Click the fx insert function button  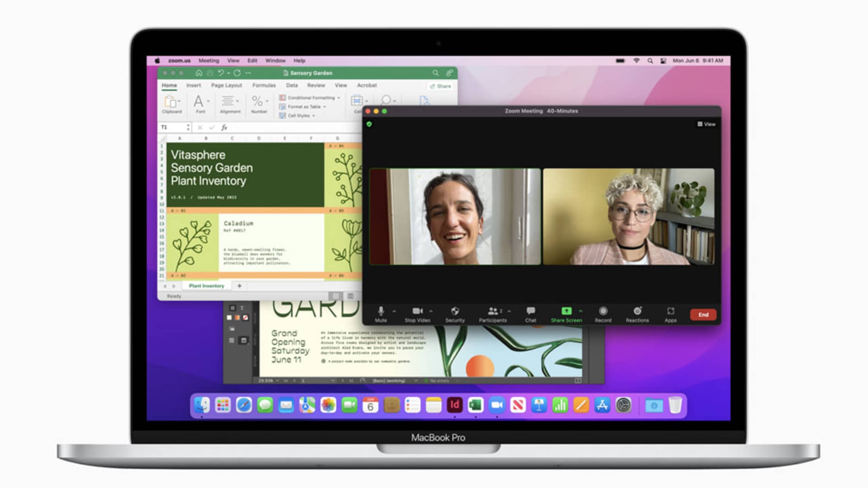pyautogui.click(x=224, y=127)
